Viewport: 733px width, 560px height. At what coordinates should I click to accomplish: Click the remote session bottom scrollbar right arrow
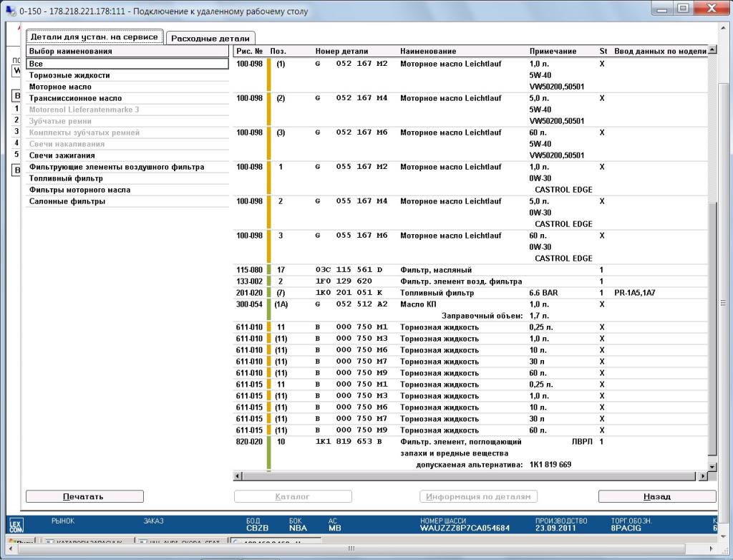tap(711, 549)
